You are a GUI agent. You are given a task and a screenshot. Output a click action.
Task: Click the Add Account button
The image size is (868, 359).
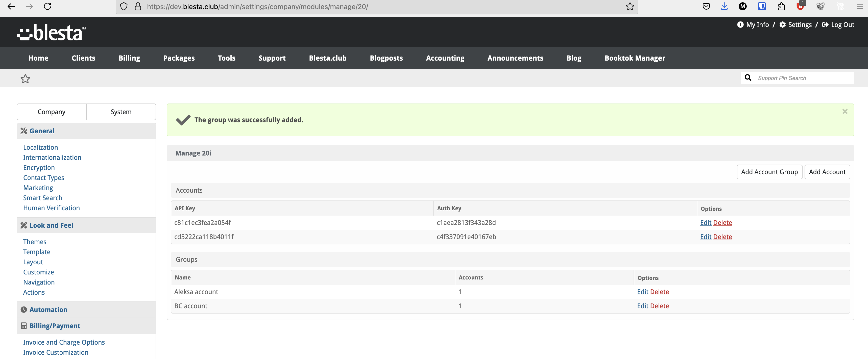(827, 172)
